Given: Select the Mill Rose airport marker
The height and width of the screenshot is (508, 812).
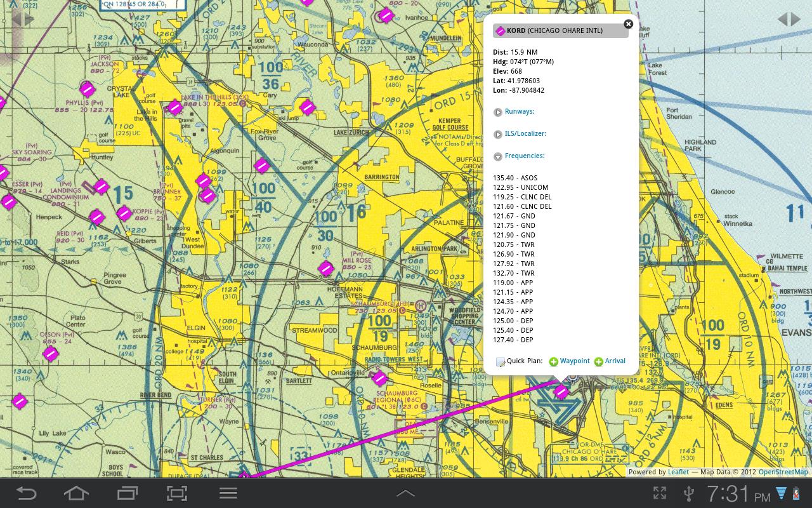Looking at the screenshot, I should (x=326, y=269).
